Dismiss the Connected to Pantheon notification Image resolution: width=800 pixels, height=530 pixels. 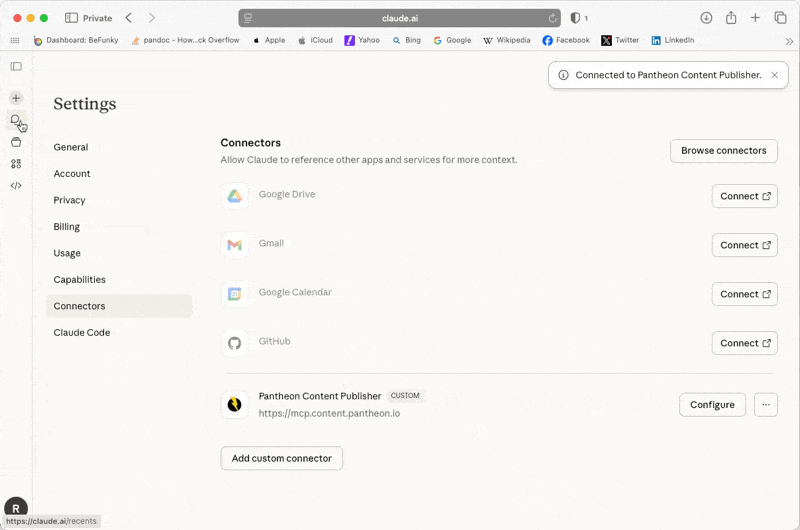pyautogui.click(x=774, y=75)
